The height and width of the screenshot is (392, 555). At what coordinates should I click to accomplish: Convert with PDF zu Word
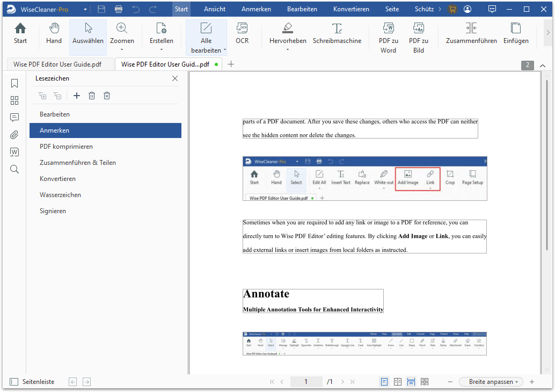pos(388,37)
